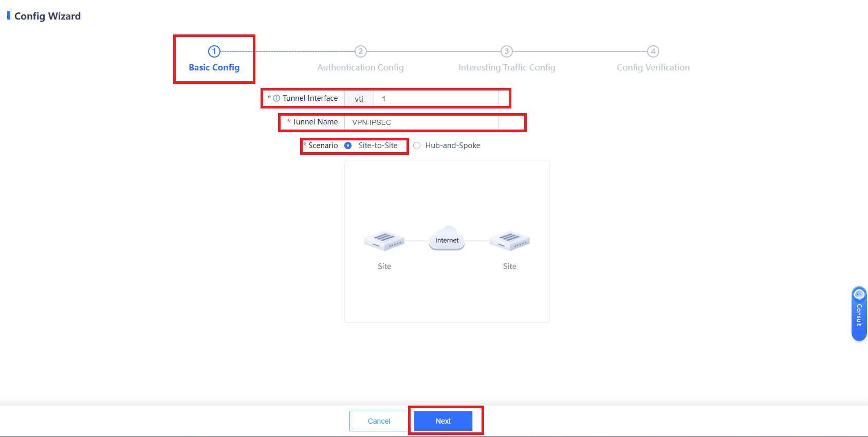Focus the Tunnel Interface number field

436,99
